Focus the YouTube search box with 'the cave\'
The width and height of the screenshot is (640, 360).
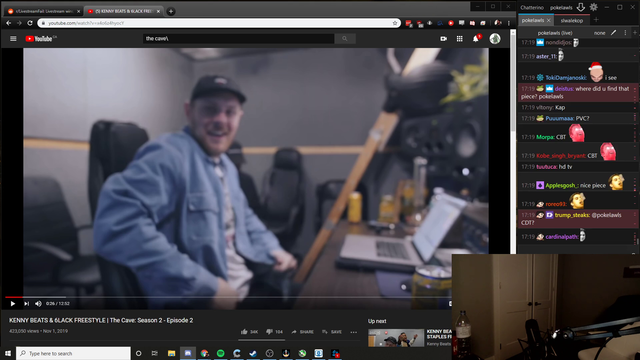238,38
